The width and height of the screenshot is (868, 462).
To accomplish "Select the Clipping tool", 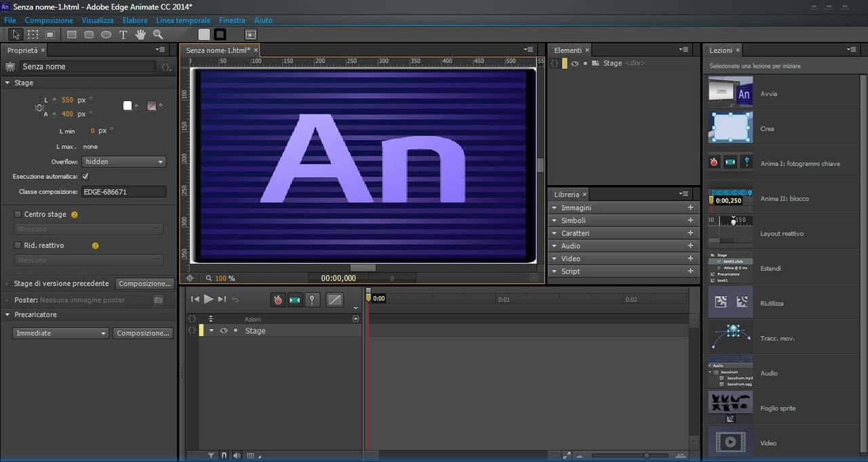I will (50, 34).
